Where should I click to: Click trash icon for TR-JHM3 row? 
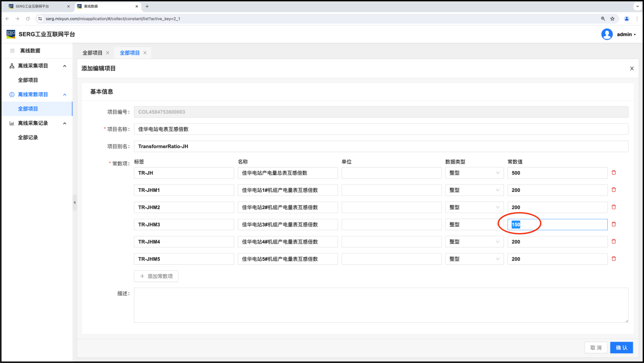click(x=613, y=225)
